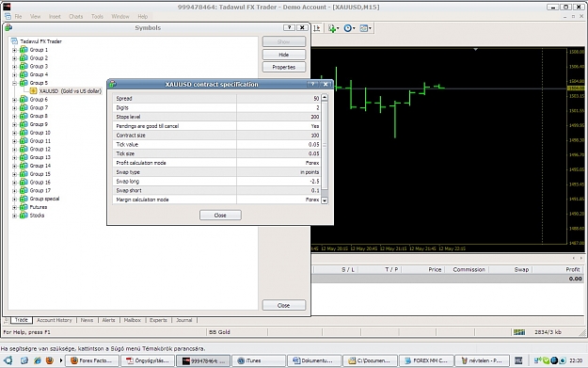Open the Insert menu
The width and height of the screenshot is (588, 368).
pos(55,17)
